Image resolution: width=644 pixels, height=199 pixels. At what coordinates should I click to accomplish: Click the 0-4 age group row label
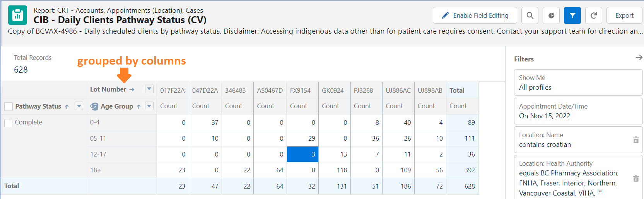coord(95,122)
